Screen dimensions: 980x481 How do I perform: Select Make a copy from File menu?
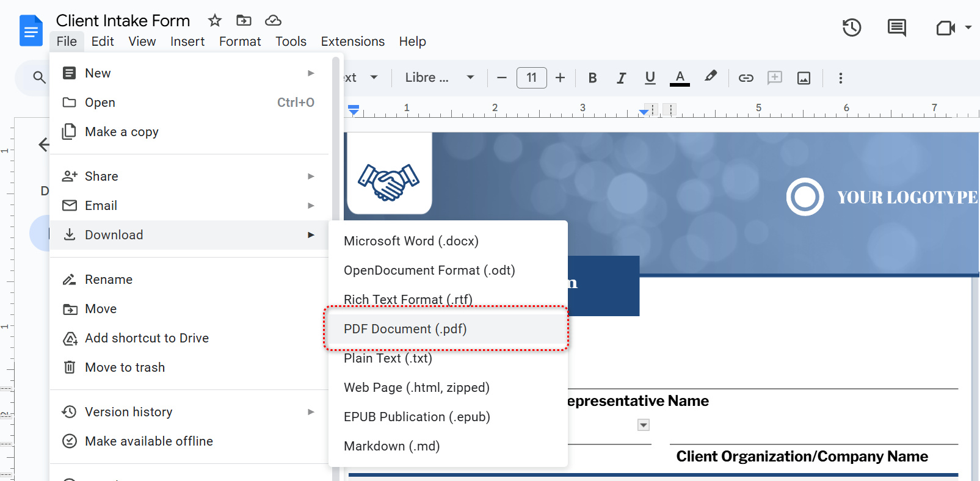coord(122,132)
